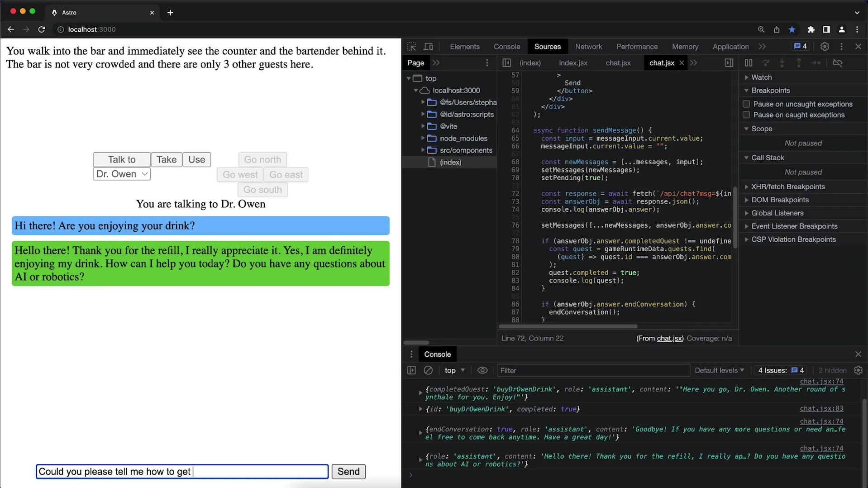Click the code editor horizontal scrollbar
The height and width of the screenshot is (488, 868).
(568, 326)
